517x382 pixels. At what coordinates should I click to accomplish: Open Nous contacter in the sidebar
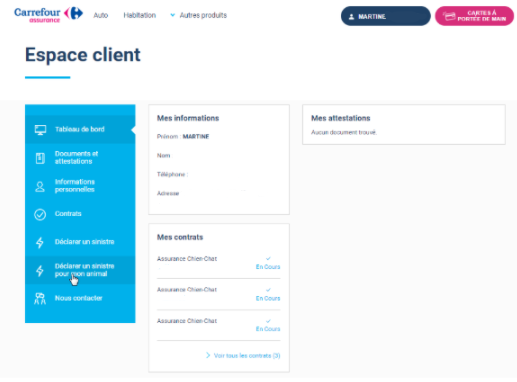point(80,298)
